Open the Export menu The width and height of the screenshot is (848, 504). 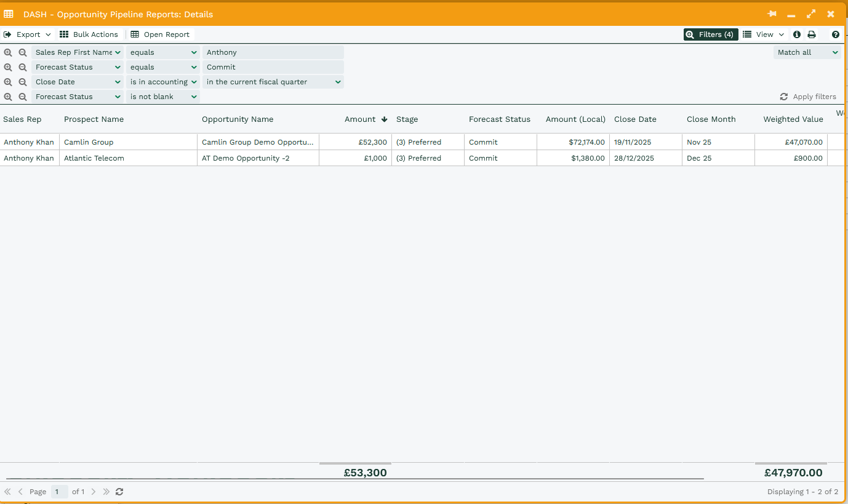[x=28, y=34]
